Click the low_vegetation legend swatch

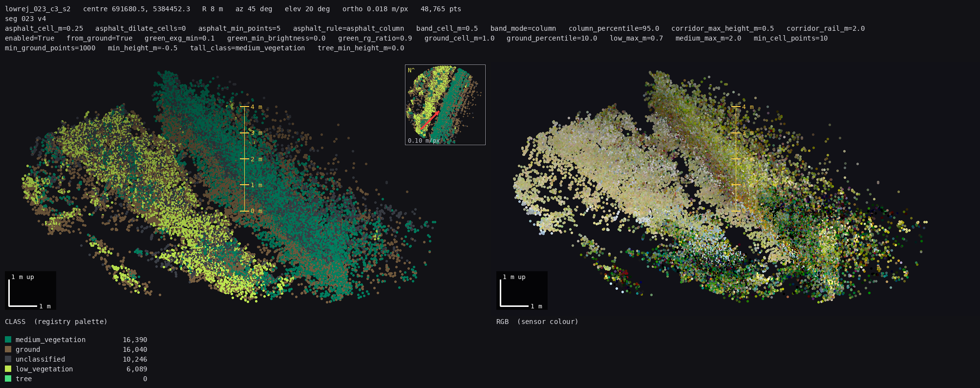[x=8, y=369]
